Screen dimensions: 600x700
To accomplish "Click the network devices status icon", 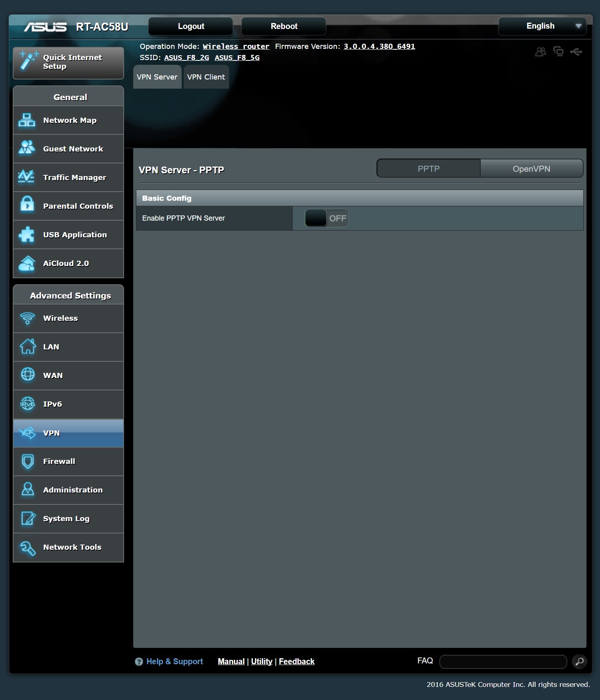I will (558, 52).
